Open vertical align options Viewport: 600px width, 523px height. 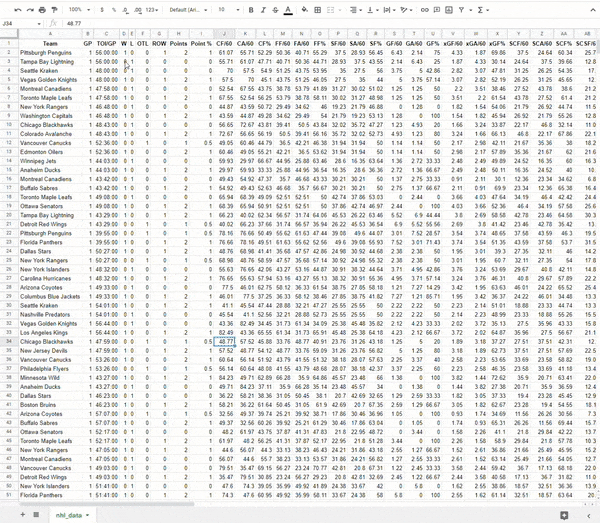tap(372, 10)
